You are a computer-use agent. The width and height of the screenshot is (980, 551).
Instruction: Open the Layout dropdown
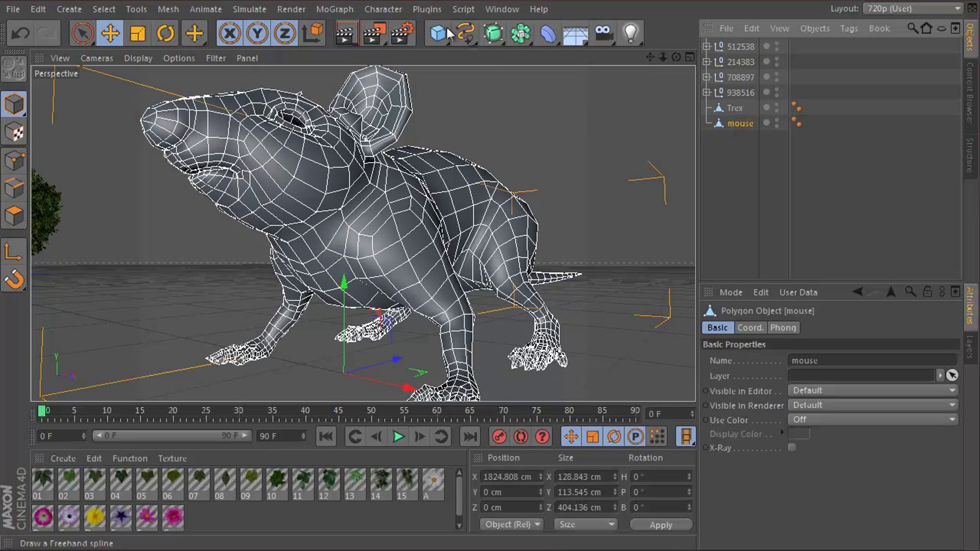[x=913, y=9]
